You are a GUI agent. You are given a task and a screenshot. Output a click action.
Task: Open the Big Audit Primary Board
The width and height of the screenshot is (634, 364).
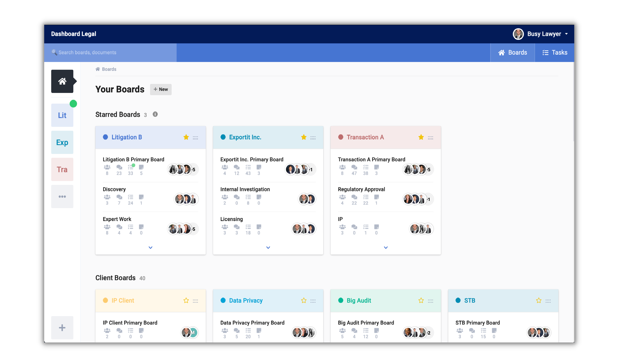(366, 323)
